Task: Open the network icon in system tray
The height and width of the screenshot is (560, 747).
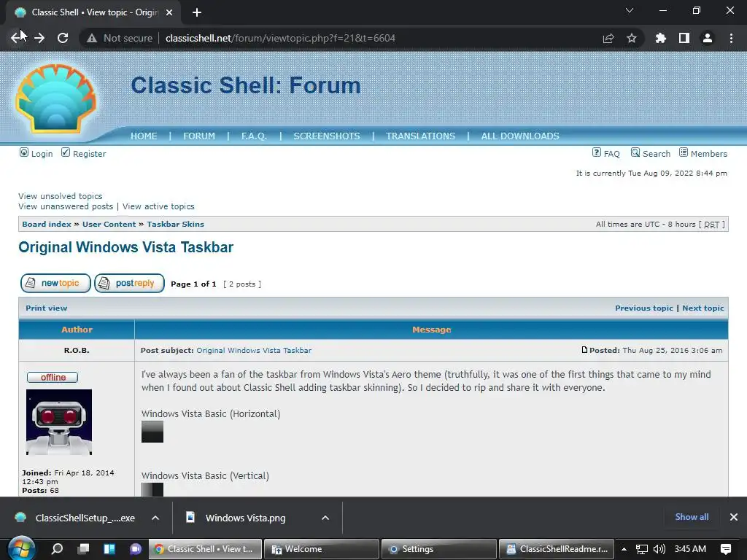Action: coord(642,549)
